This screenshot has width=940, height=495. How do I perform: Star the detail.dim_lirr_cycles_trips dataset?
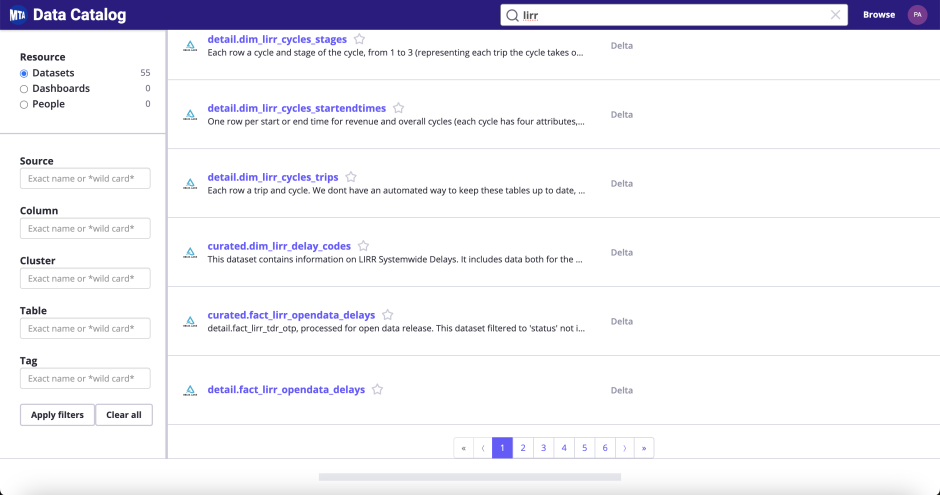point(351,177)
